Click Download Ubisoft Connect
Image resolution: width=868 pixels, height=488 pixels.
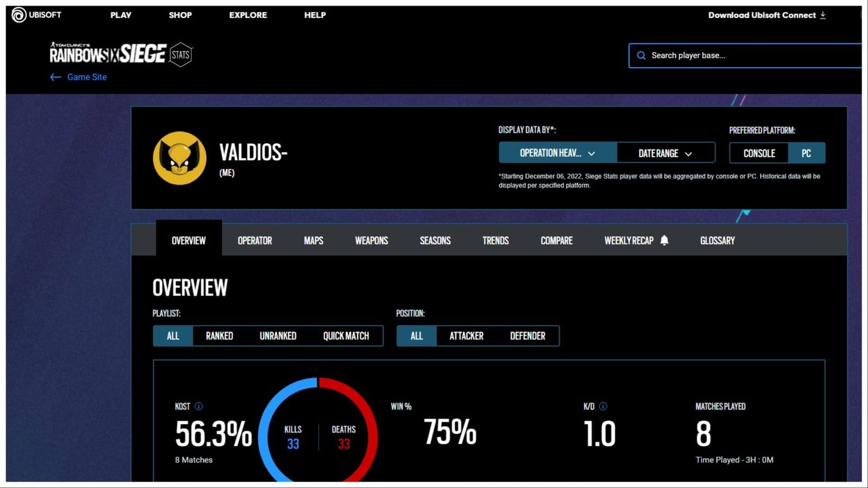tap(762, 15)
